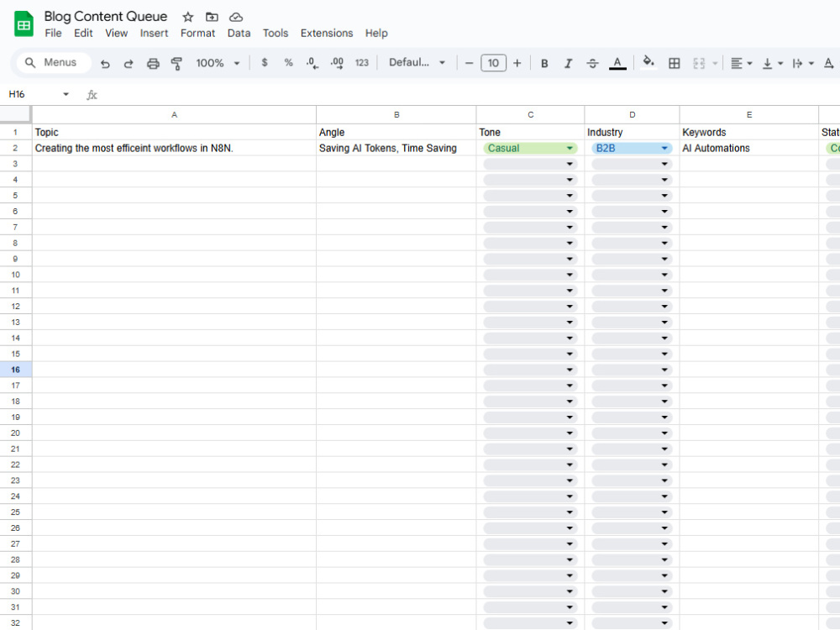Click the formula bar input
840x630 pixels.
[469, 95]
